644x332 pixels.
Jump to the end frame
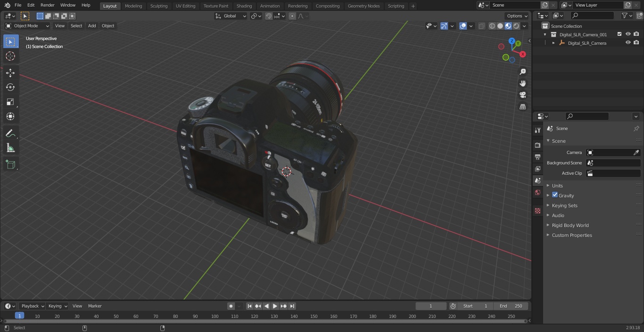(x=292, y=306)
